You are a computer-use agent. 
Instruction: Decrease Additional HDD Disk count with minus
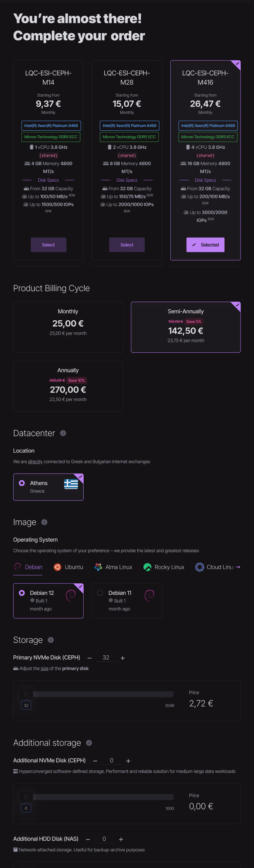[x=88, y=839]
